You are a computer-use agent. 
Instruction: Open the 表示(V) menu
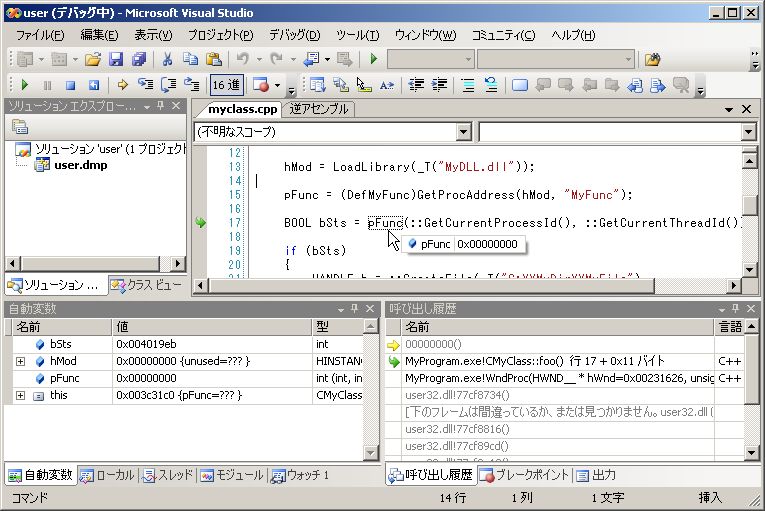click(x=153, y=35)
